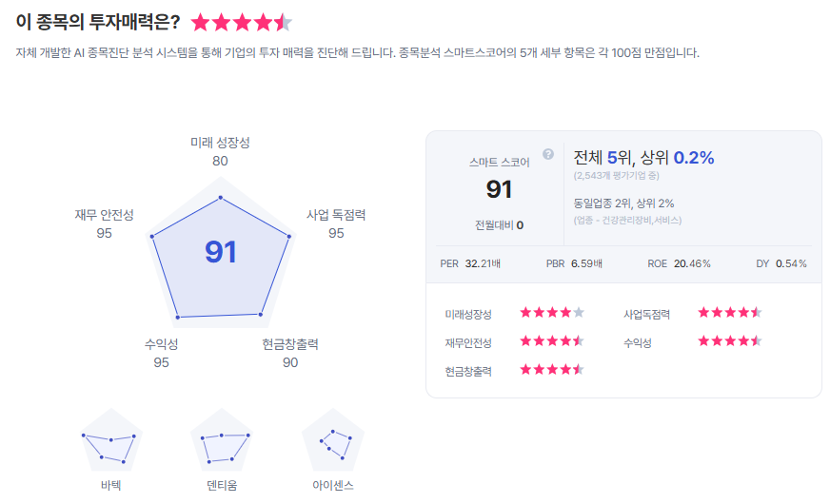This screenshot has width=830, height=504.
Task: Click the 덴티움 company name link
Action: (222, 486)
